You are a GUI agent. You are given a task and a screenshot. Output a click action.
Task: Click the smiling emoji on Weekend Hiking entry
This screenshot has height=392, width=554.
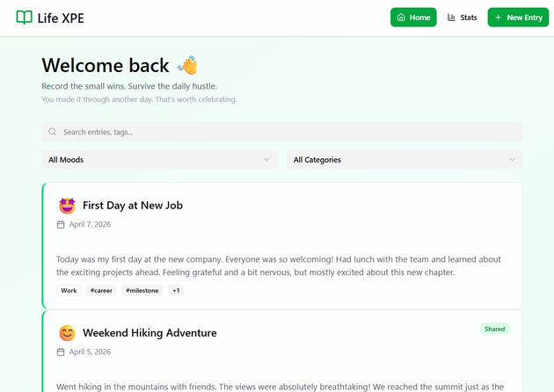(x=67, y=333)
